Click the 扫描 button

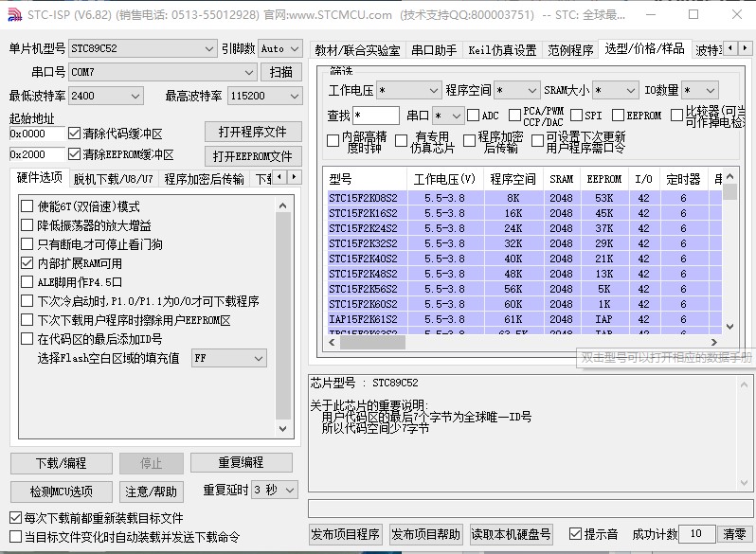pos(281,72)
